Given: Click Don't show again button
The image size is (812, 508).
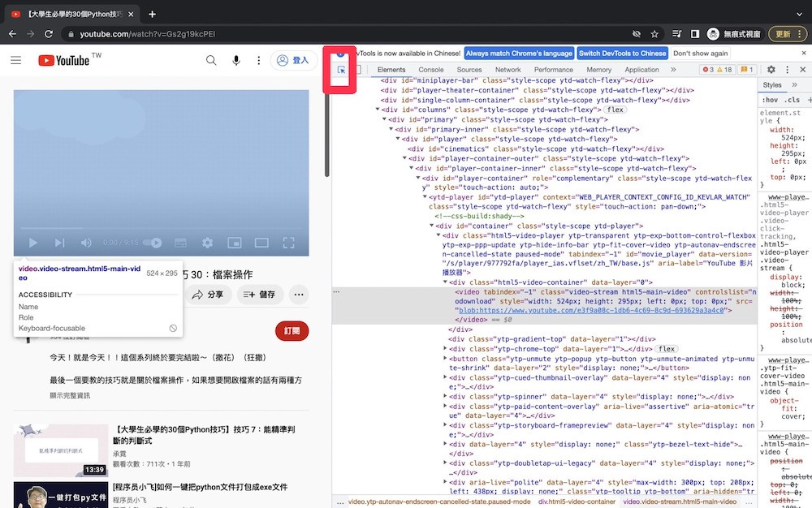Looking at the screenshot, I should click(x=701, y=54).
